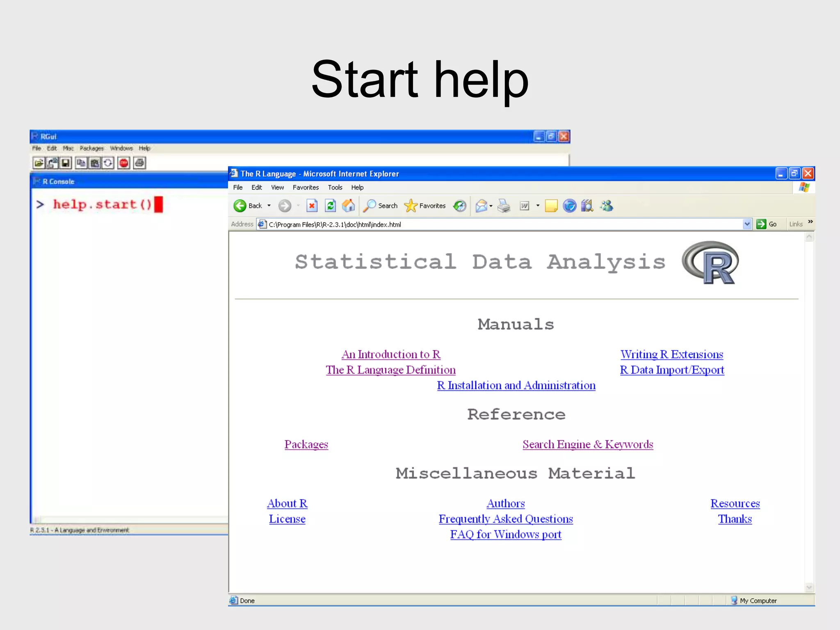
Task: Open the Address bar dropdown list
Action: [747, 224]
